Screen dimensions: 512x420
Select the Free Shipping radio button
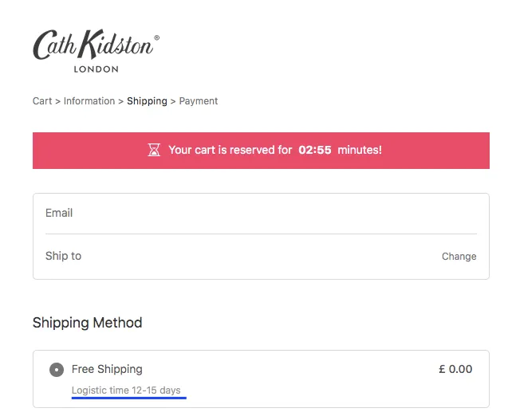tap(56, 370)
